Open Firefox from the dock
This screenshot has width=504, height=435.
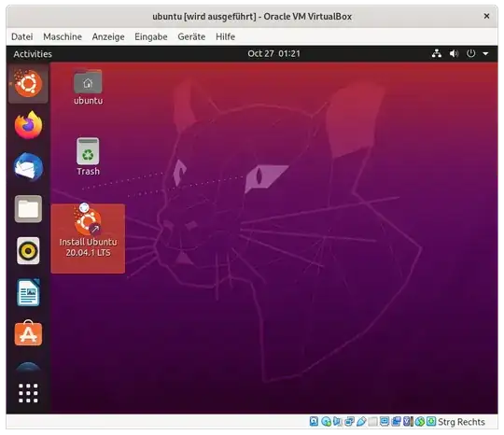(x=28, y=125)
